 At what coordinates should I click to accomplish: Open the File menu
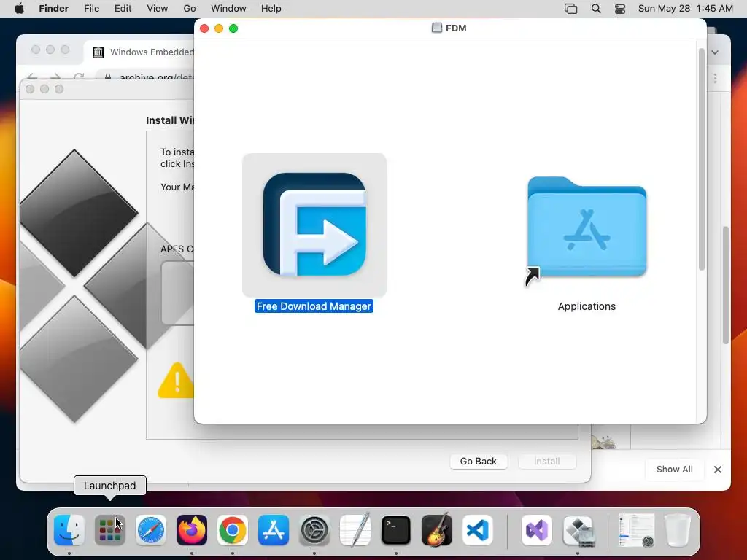(x=91, y=9)
